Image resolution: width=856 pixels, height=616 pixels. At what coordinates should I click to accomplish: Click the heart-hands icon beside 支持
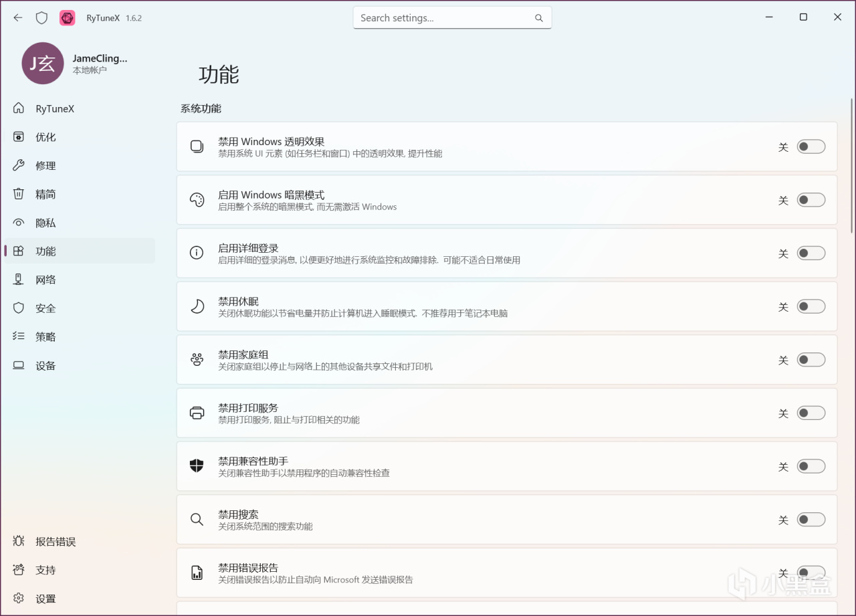[x=19, y=570]
